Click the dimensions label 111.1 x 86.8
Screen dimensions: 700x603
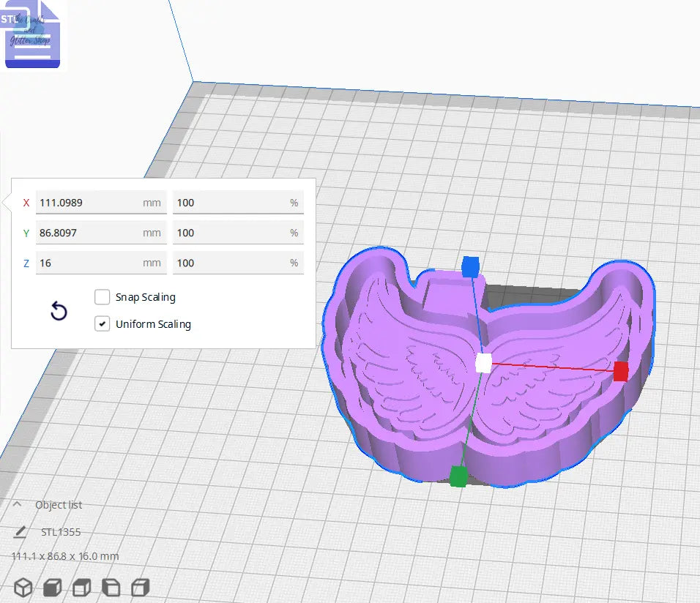63,556
